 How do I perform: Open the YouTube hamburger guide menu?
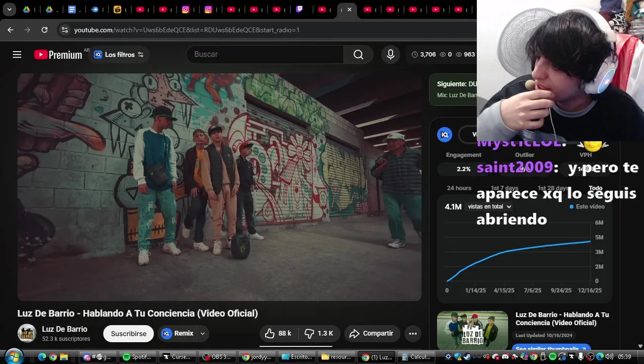(17, 55)
